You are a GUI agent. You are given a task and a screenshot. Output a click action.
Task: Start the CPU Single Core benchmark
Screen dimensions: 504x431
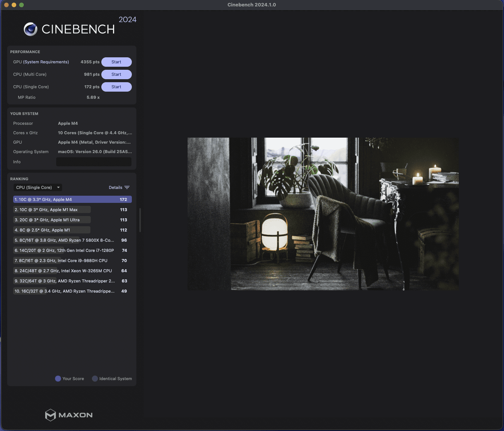click(116, 87)
